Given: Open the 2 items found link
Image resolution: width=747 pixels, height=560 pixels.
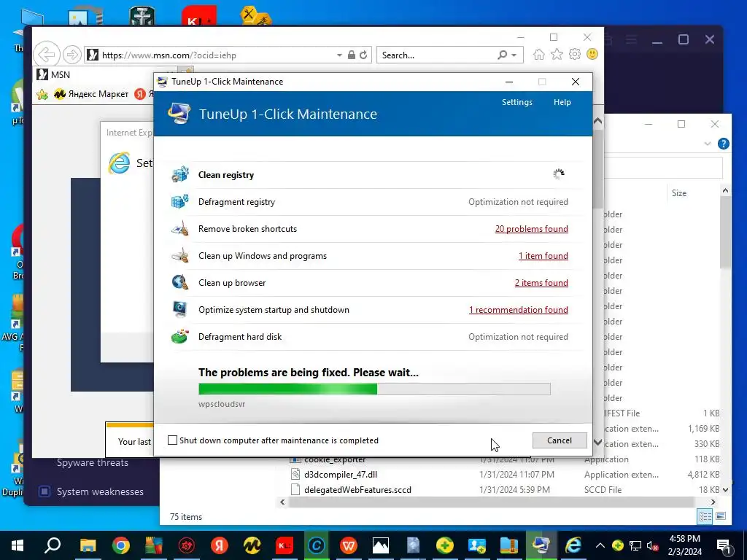Looking at the screenshot, I should pos(541,283).
